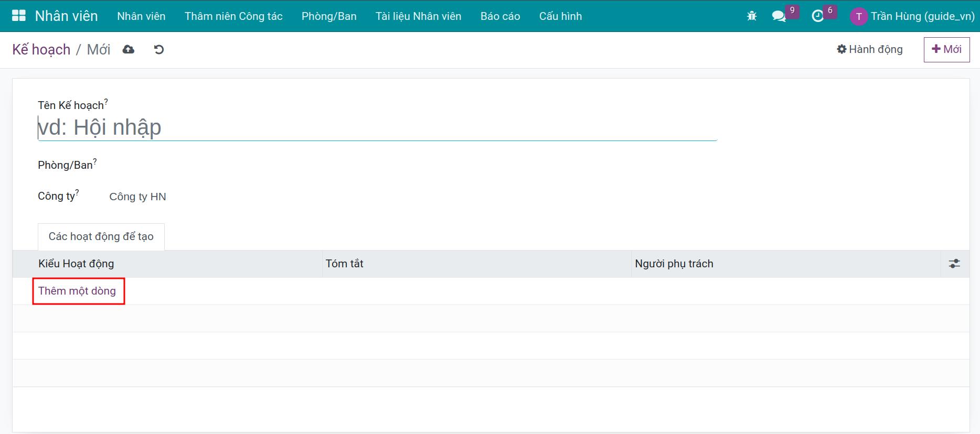
Task: Click the Mới button to create record
Action: [946, 49]
